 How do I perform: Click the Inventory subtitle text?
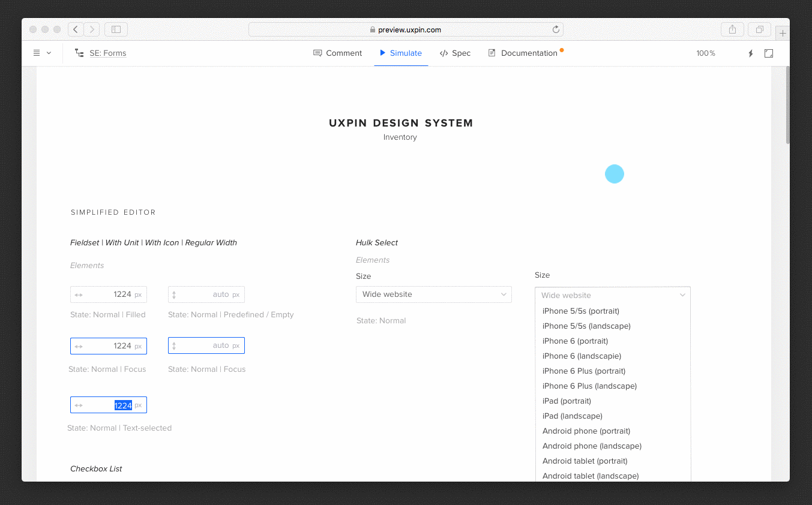click(400, 137)
